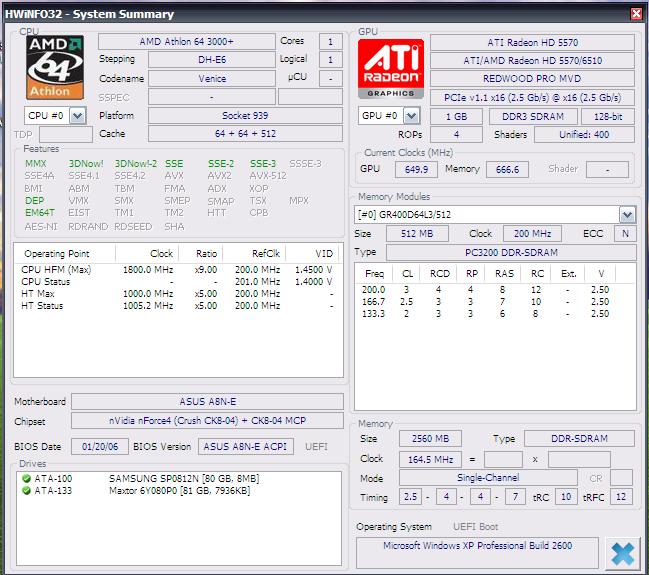Click the memory size 2560 MB field
The width and height of the screenshot is (649, 575).
[430, 439]
